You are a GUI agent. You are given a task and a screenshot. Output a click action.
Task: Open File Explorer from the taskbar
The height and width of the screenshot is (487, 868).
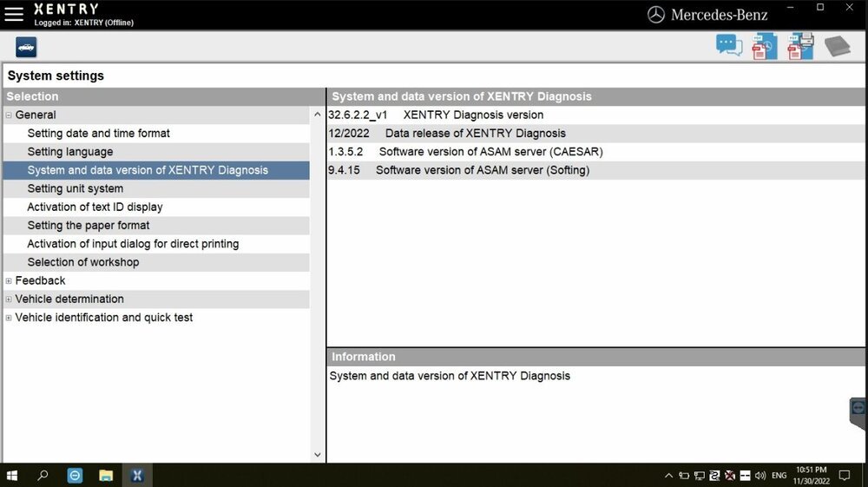[x=106, y=476]
